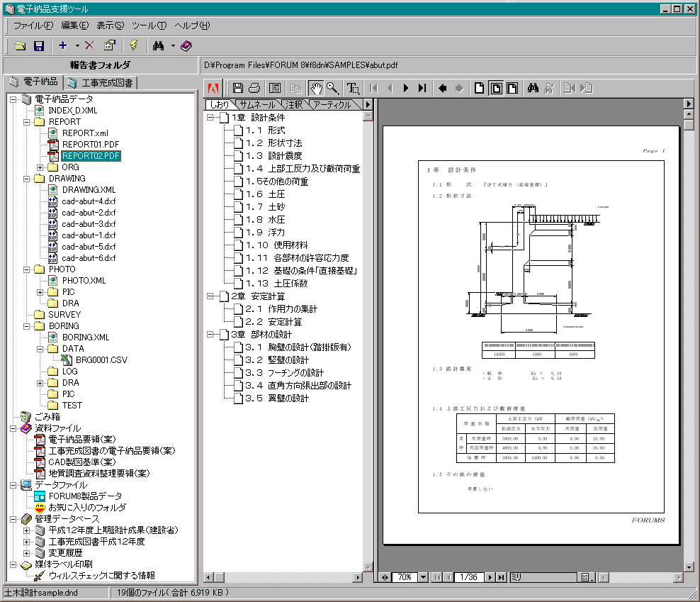Select the zoom magnifier tool
This screenshot has width=700, height=602.
point(332,89)
